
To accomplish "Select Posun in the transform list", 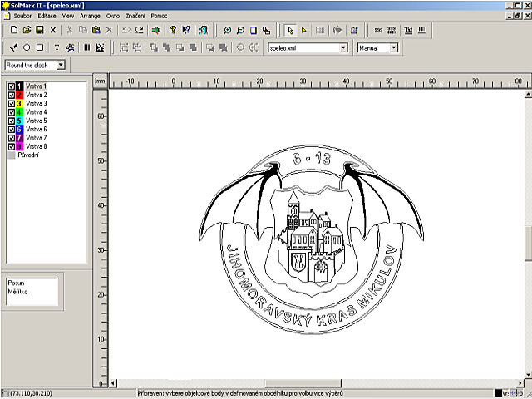I will pos(16,283).
